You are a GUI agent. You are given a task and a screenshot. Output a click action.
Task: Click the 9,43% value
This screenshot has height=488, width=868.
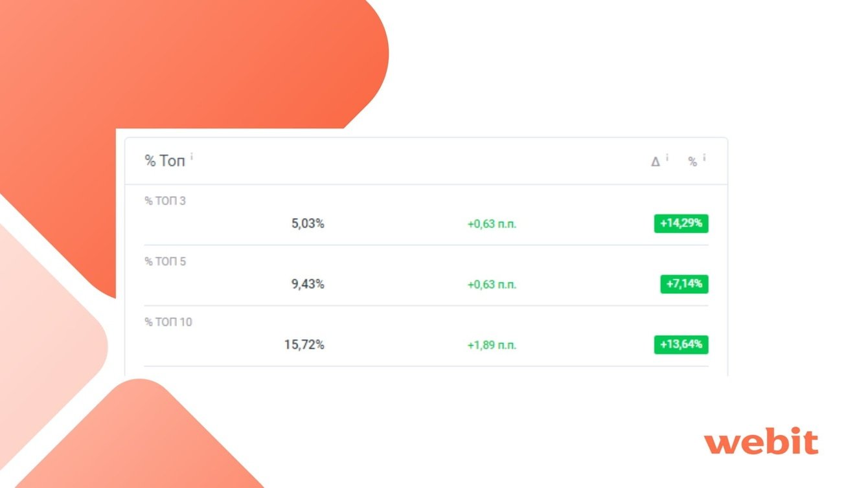308,284
